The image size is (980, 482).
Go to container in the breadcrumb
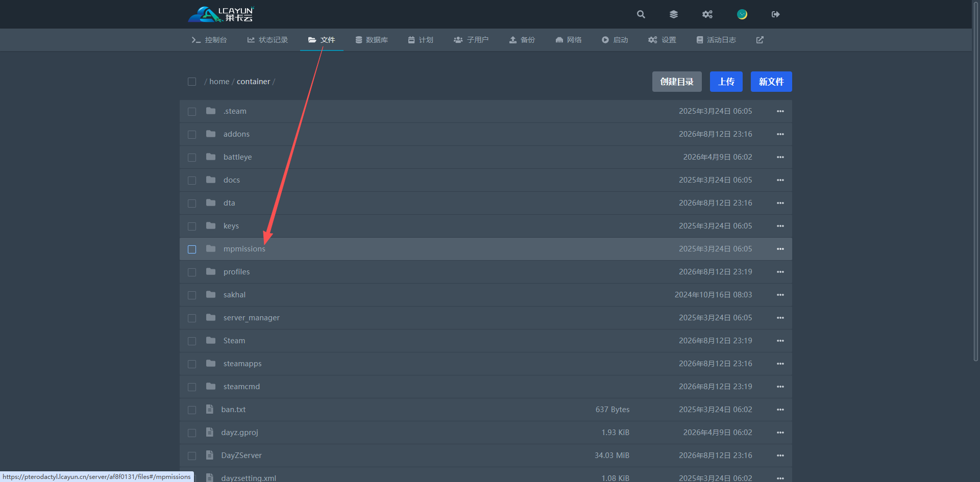tap(254, 82)
